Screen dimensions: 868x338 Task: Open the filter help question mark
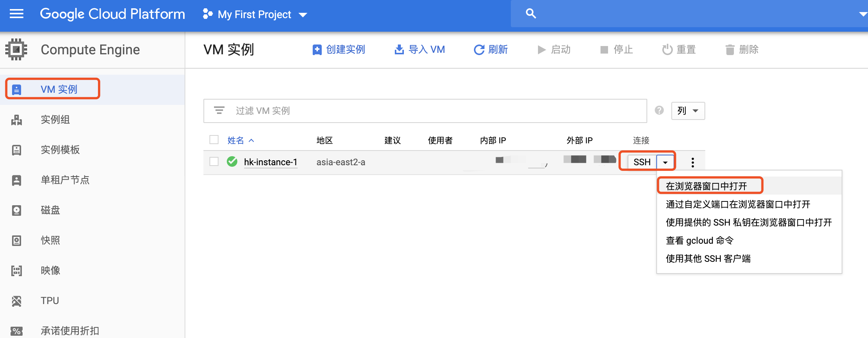659,110
